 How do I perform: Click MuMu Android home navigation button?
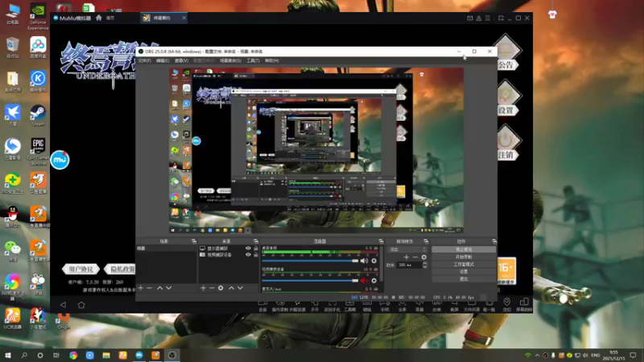tap(81, 305)
